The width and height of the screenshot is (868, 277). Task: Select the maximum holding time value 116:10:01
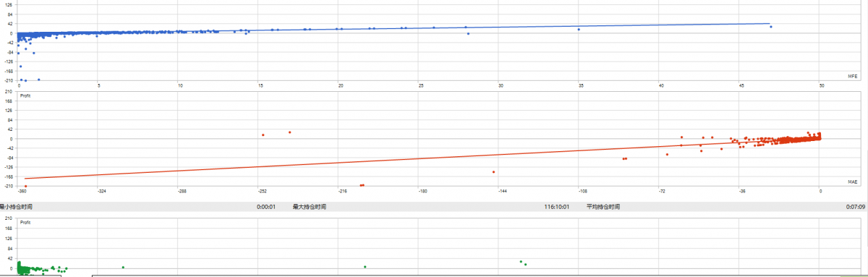pos(556,206)
